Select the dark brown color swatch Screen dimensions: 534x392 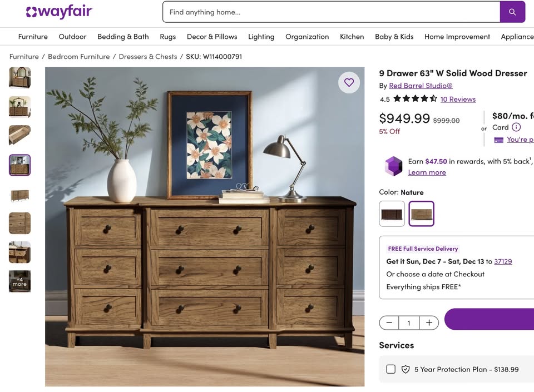pos(392,214)
